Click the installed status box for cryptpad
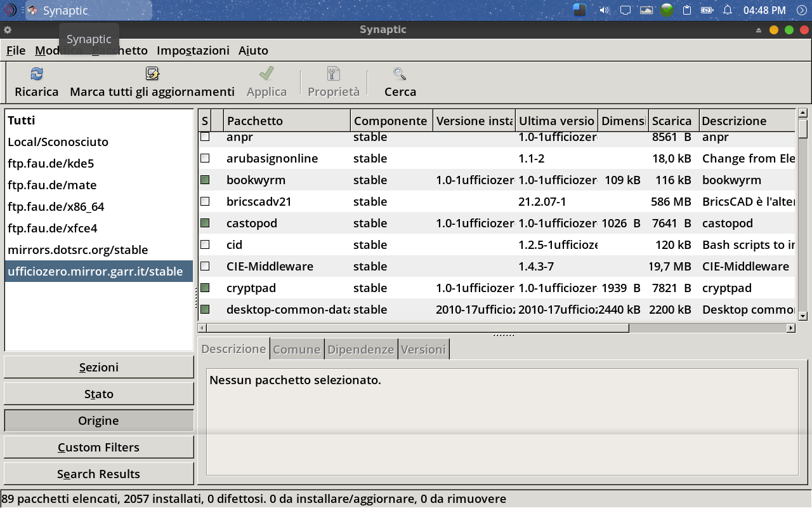Screen dimensions: 812x508 click(205, 288)
